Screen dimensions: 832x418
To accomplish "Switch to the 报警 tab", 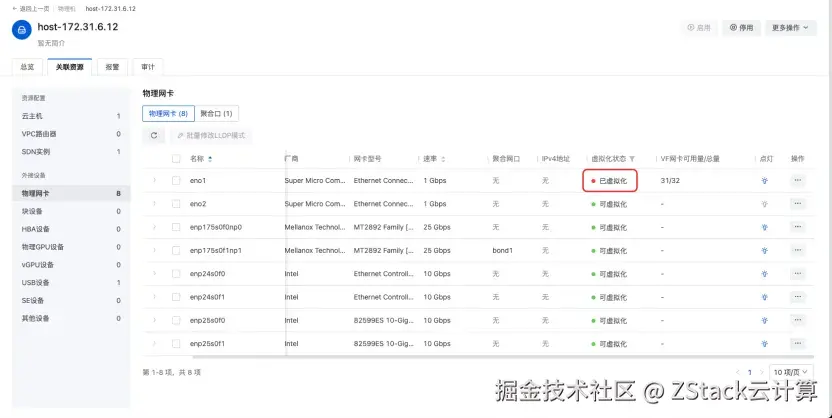I will [x=112, y=67].
